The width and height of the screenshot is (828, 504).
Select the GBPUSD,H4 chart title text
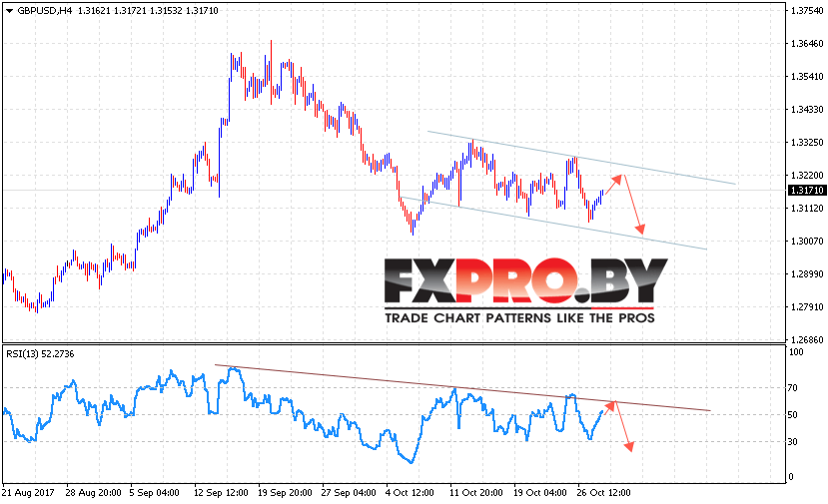click(45, 11)
